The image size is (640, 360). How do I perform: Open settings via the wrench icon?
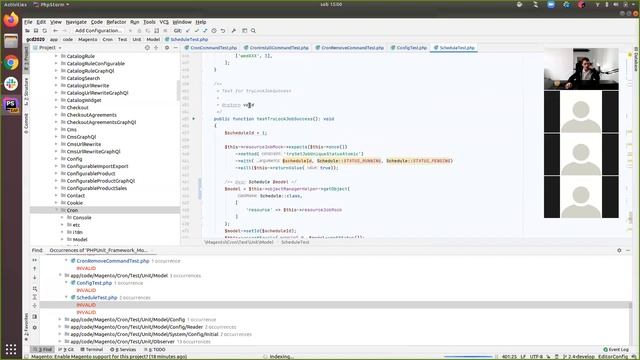pyautogui.click(x=233, y=31)
